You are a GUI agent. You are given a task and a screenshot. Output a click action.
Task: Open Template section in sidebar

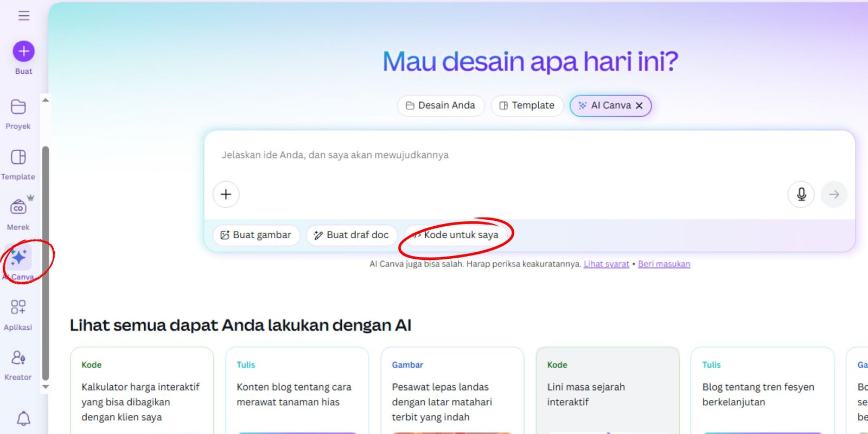tap(18, 164)
